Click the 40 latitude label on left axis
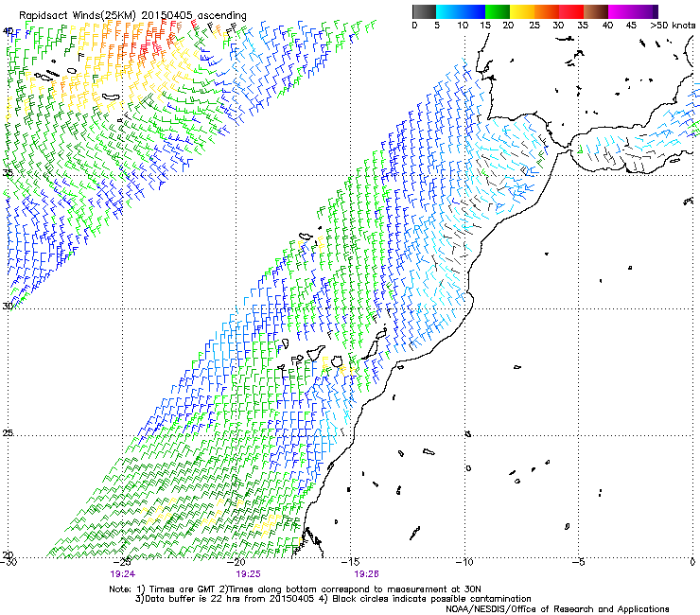700x615 pixels. pyautogui.click(x=8, y=31)
